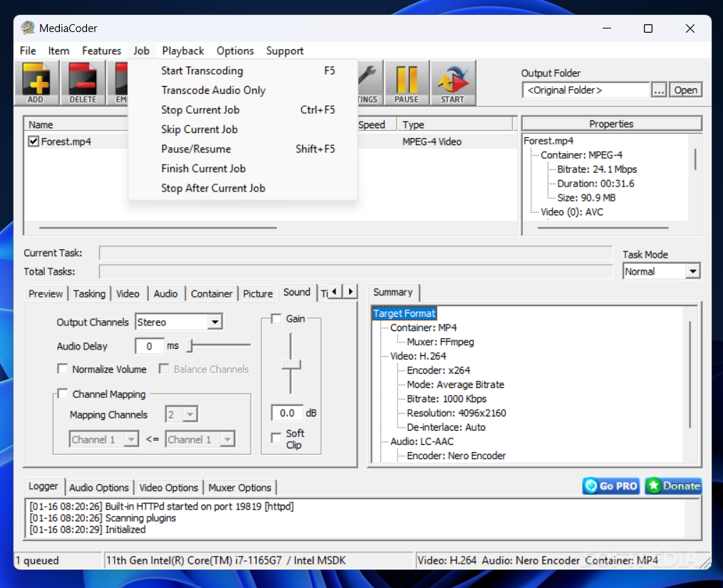Open the Features menu

[101, 51]
